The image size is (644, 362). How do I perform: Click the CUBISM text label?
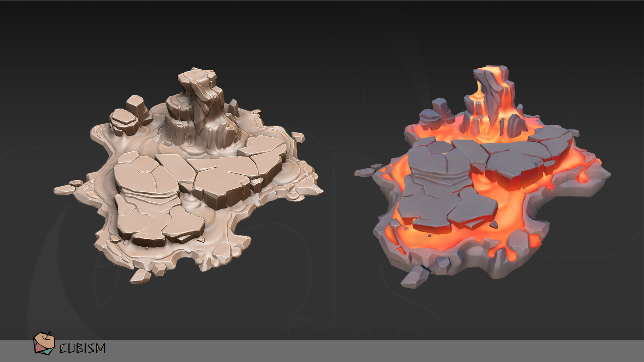82,348
